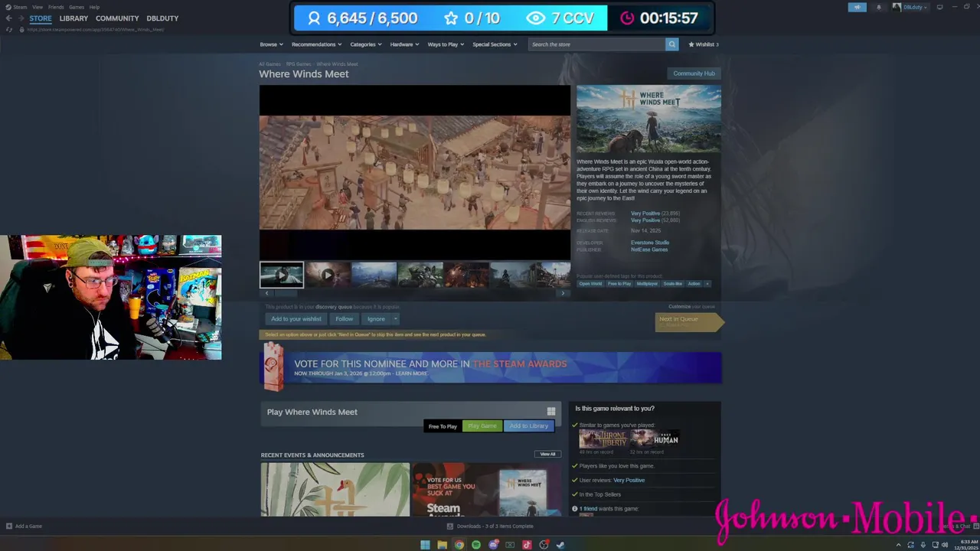Switch to the COMMUNITY tab
This screenshot has width=980, height=551.
tap(117, 18)
